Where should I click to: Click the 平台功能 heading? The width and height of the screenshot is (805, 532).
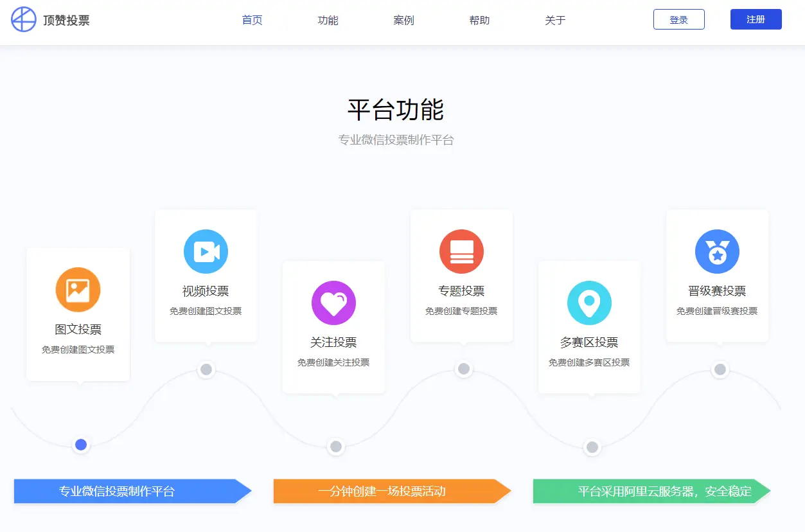[x=396, y=110]
